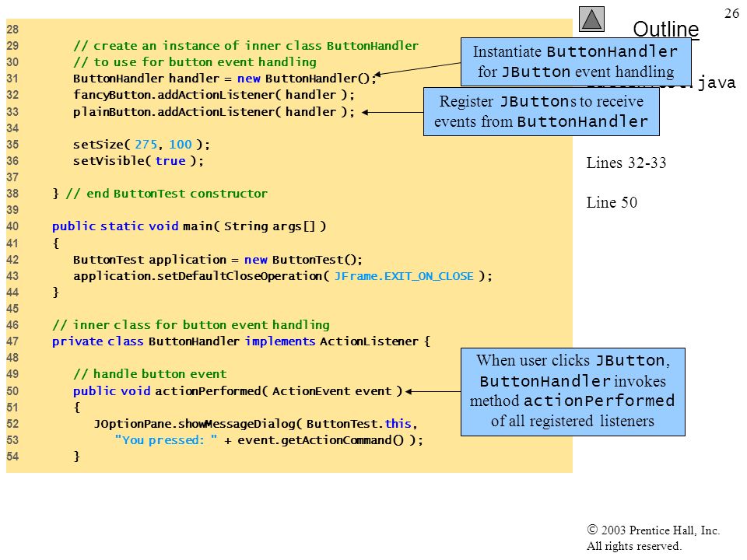Select the actionPerformed method signature

(238, 391)
